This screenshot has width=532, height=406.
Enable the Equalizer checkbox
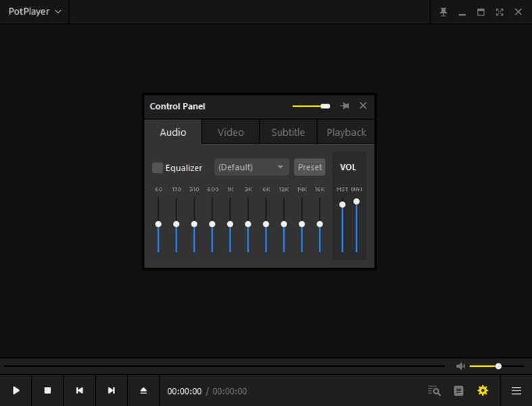[x=158, y=168]
